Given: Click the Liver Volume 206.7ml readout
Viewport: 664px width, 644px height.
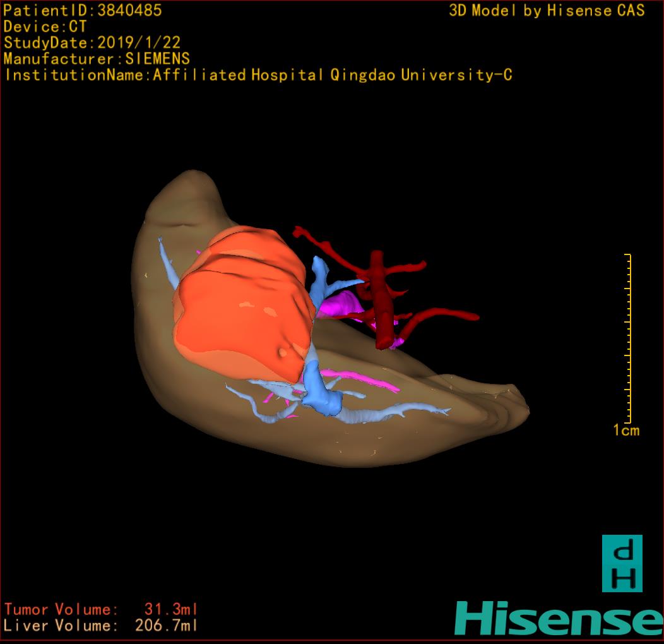Looking at the screenshot, I should click(101, 626).
